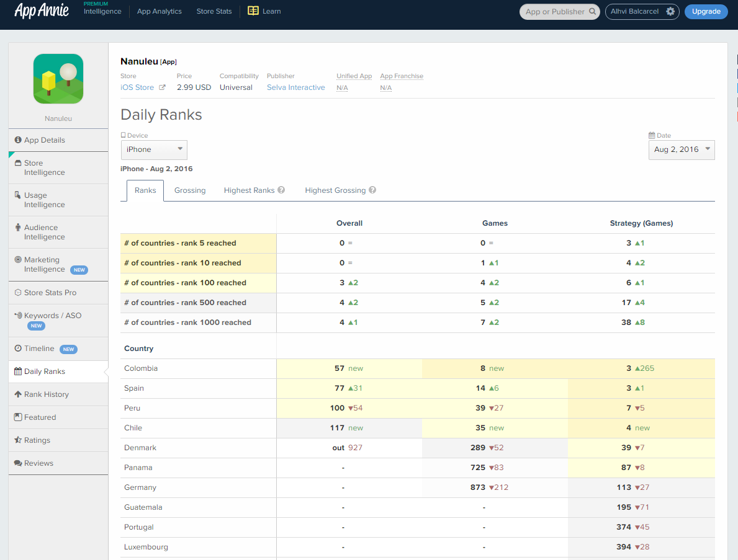
Task: Open account settings gear icon
Action: 670,11
